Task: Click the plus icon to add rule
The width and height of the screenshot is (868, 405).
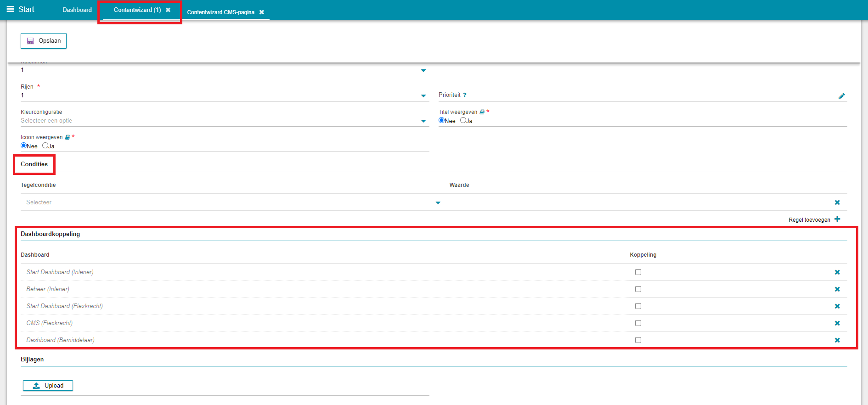Action: point(837,219)
